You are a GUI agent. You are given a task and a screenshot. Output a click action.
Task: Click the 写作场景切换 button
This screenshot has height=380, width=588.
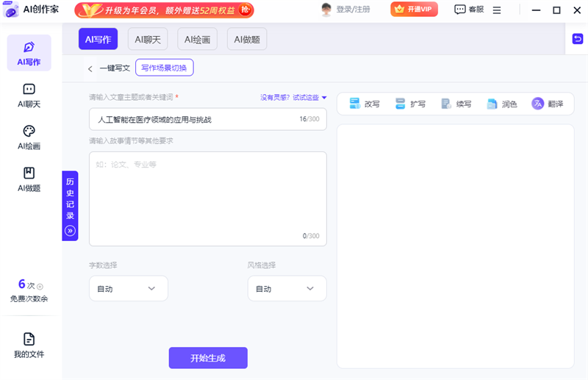[164, 68]
